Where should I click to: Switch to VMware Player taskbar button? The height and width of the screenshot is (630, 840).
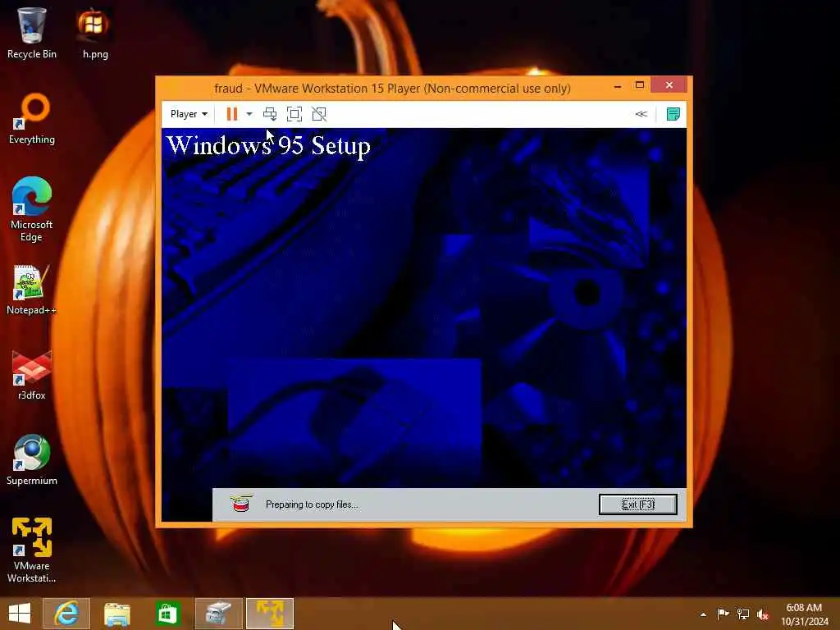[x=270, y=614]
